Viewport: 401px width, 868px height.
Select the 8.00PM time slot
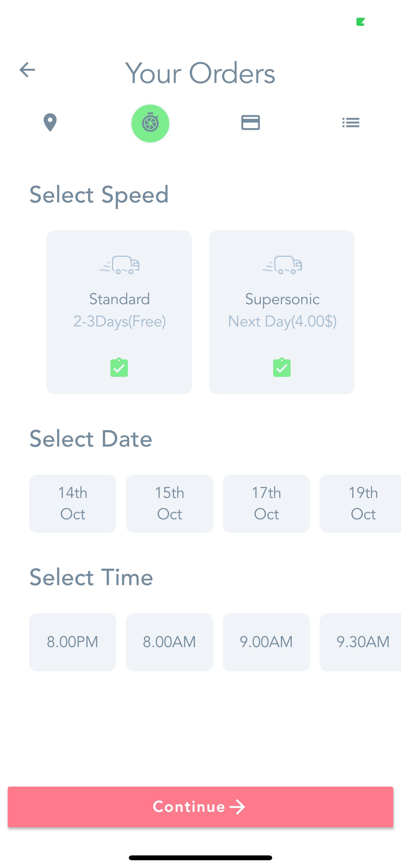[72, 642]
